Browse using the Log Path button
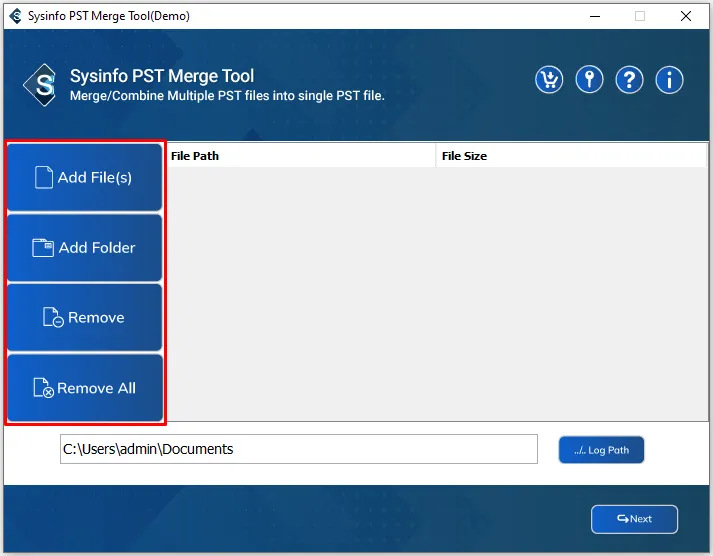713x556 pixels. (x=601, y=450)
